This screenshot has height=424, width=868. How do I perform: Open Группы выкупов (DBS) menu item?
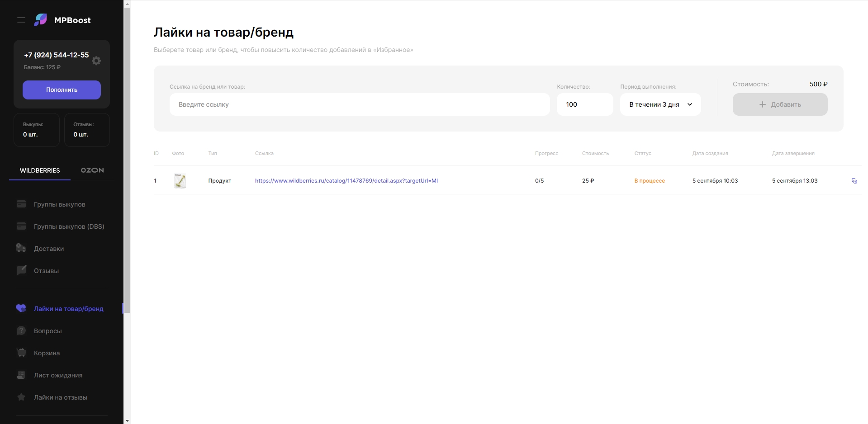69,226
